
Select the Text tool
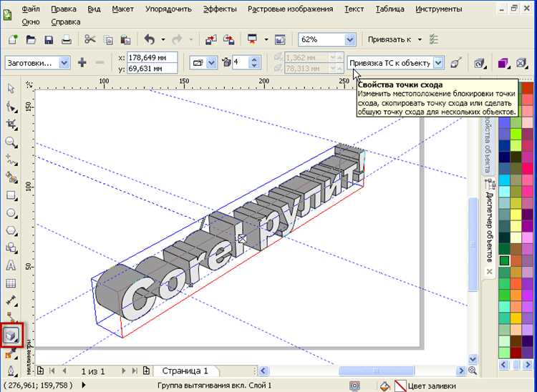pyautogui.click(x=11, y=265)
